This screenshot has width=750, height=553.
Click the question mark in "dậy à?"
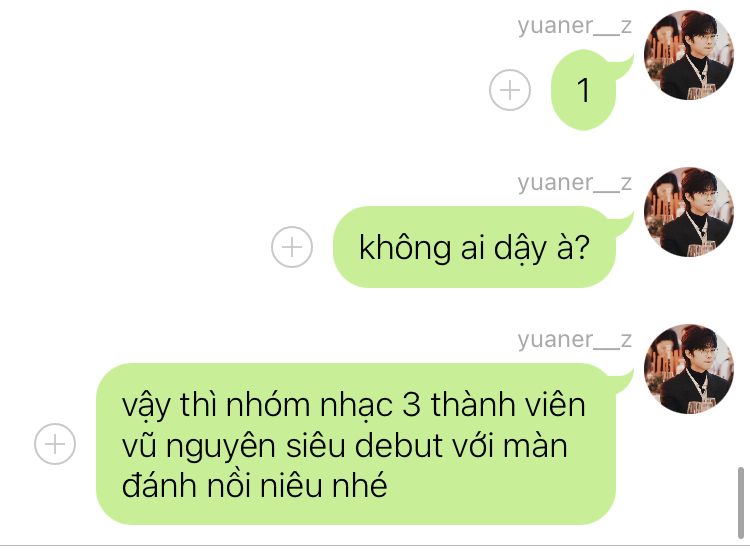click(x=581, y=248)
